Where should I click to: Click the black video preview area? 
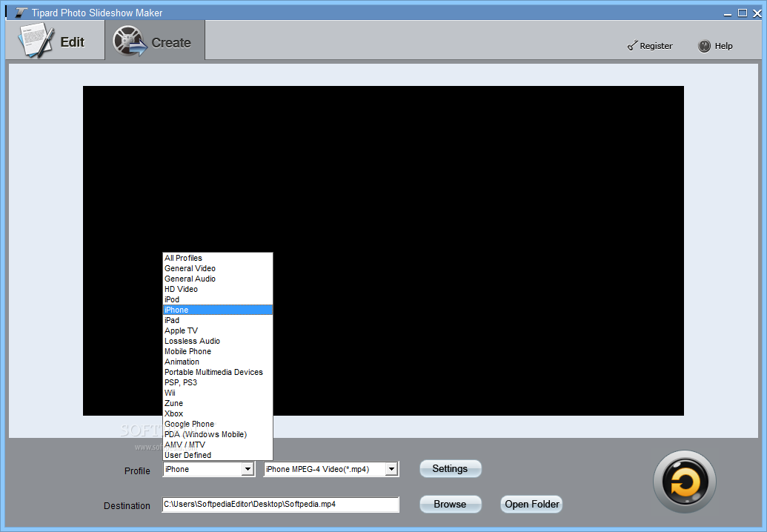click(x=383, y=251)
